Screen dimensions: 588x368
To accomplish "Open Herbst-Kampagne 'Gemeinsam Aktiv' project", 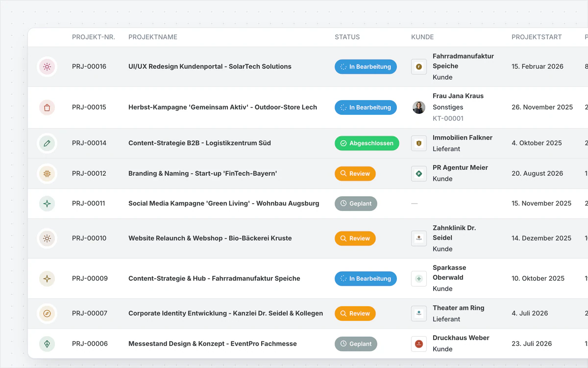I will coord(222,107).
